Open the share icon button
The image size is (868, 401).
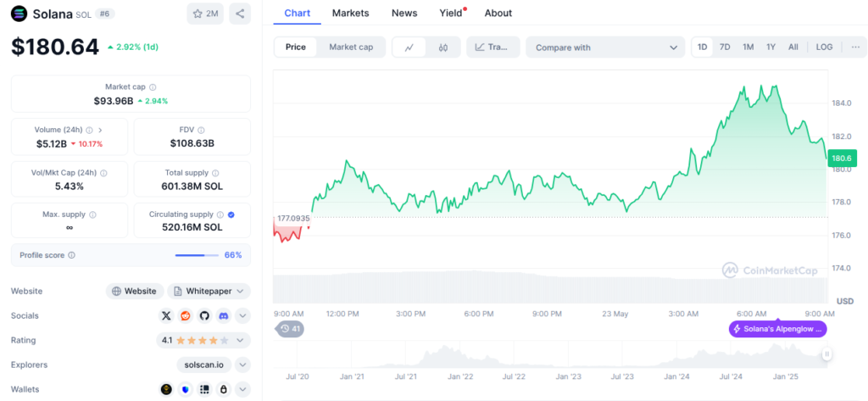pyautogui.click(x=240, y=14)
